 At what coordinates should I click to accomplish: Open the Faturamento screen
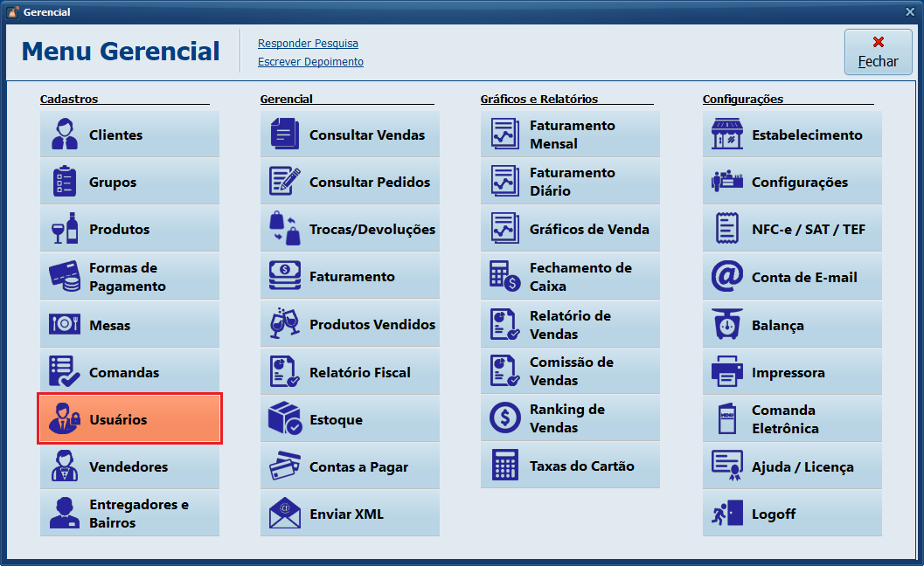350,276
